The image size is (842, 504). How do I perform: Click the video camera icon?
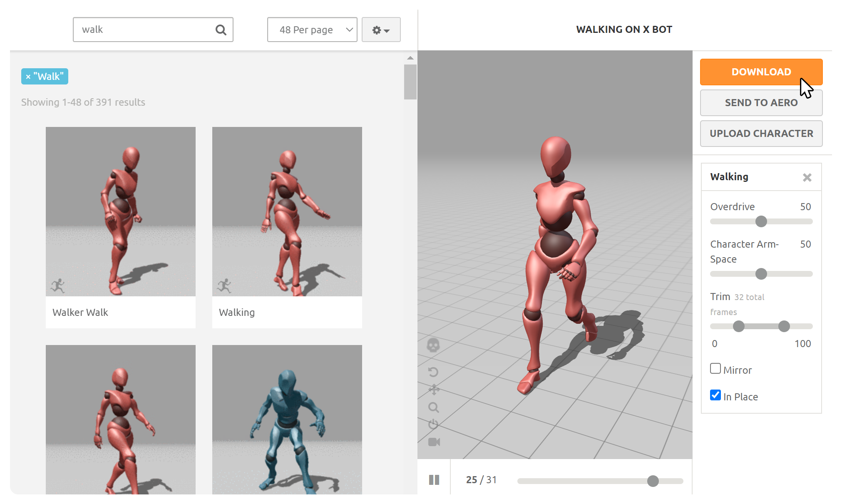(x=434, y=442)
